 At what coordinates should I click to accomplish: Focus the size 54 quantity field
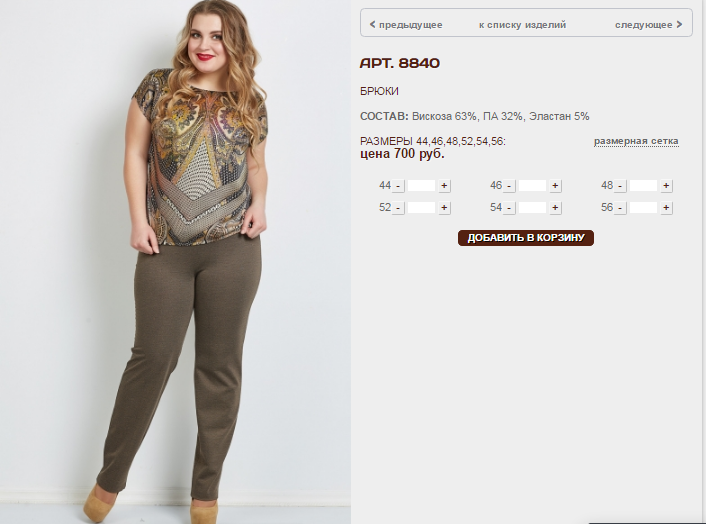532,208
